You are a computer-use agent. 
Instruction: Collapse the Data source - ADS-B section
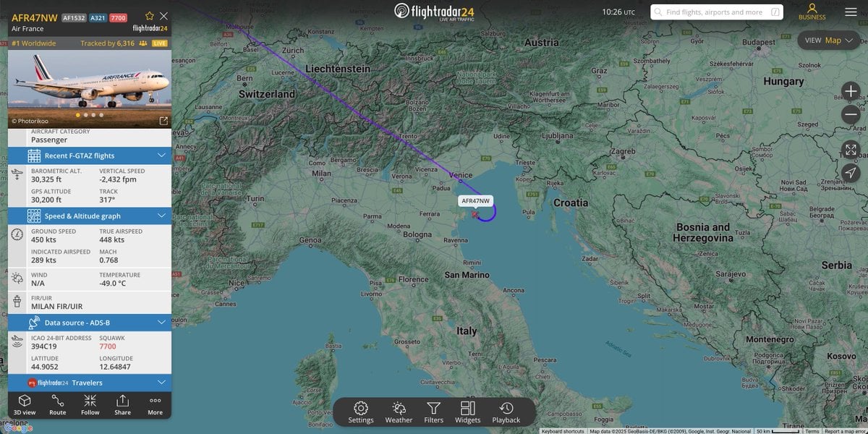coord(90,323)
